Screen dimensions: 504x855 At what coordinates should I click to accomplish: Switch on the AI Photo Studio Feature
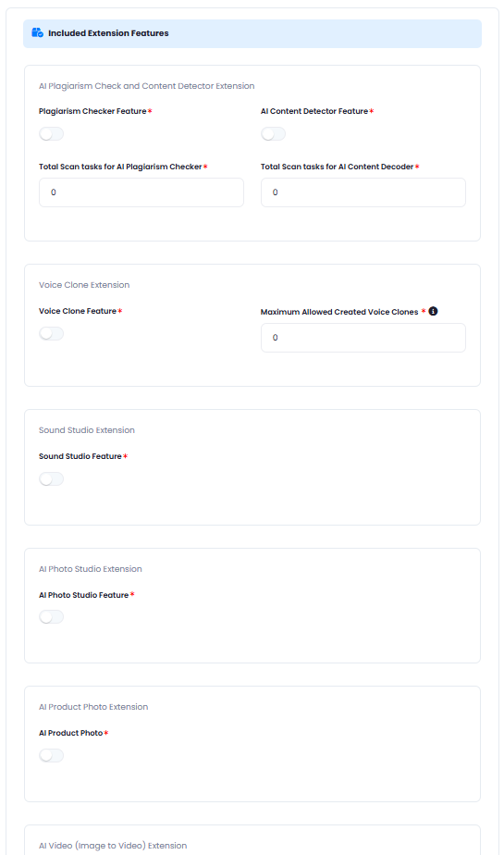coord(51,616)
